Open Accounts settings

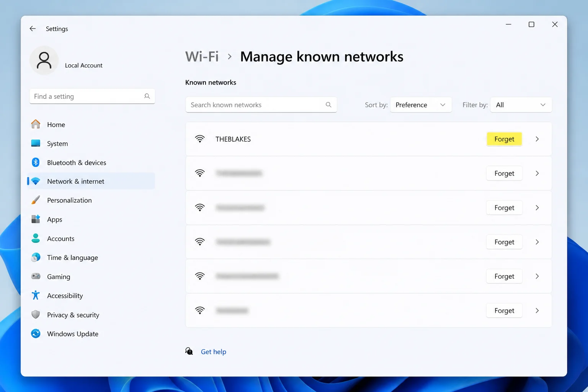tap(91, 238)
